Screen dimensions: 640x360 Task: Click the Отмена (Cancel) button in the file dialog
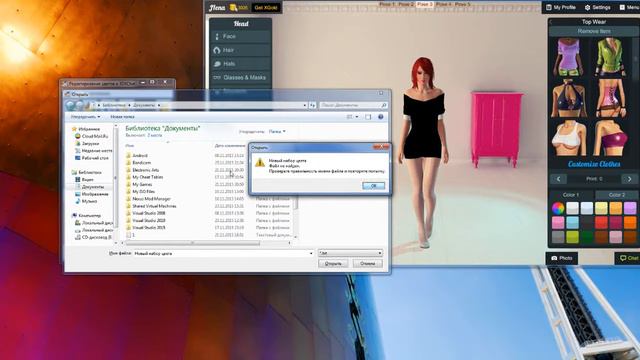tap(367, 264)
